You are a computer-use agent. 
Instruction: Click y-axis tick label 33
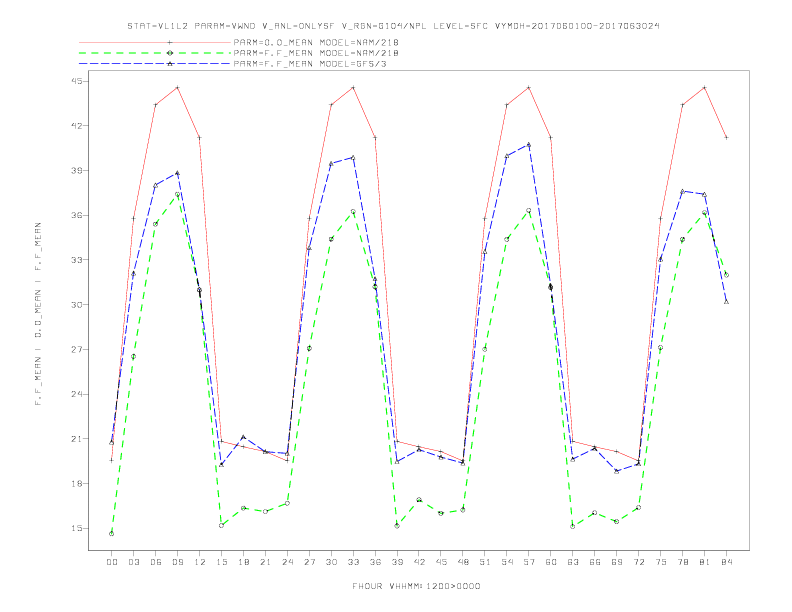pos(77,260)
